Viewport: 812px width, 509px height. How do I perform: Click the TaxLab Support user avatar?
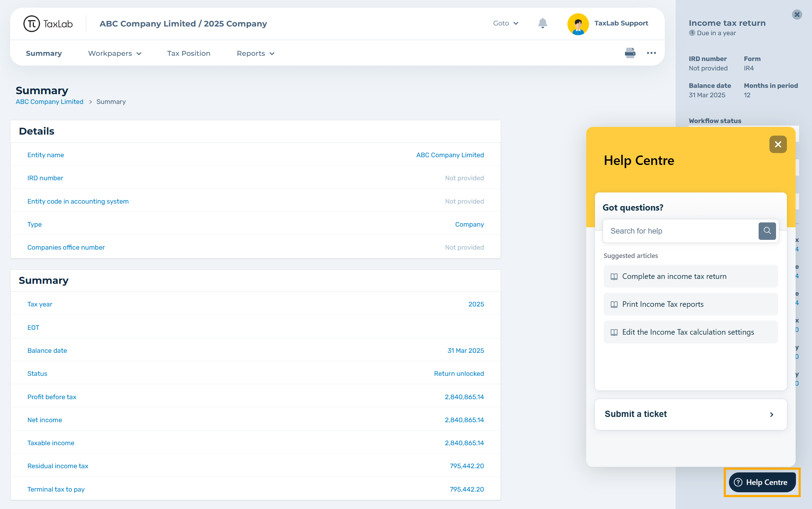coord(578,24)
